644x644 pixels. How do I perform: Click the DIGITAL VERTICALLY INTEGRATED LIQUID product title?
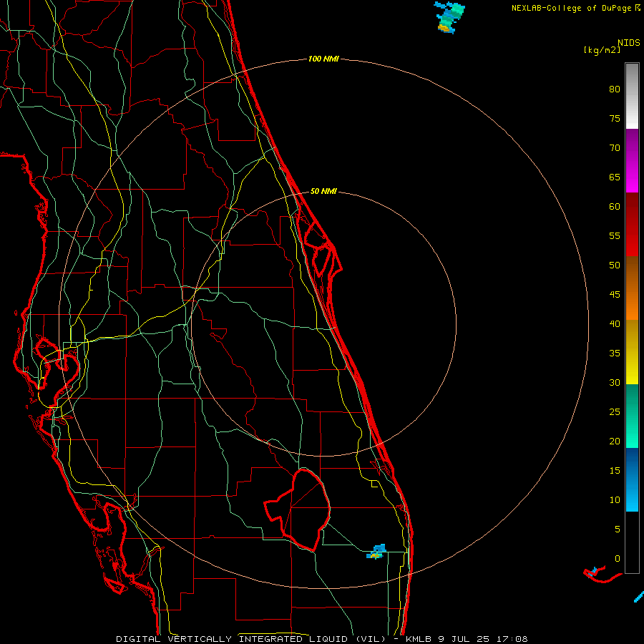coord(251,639)
